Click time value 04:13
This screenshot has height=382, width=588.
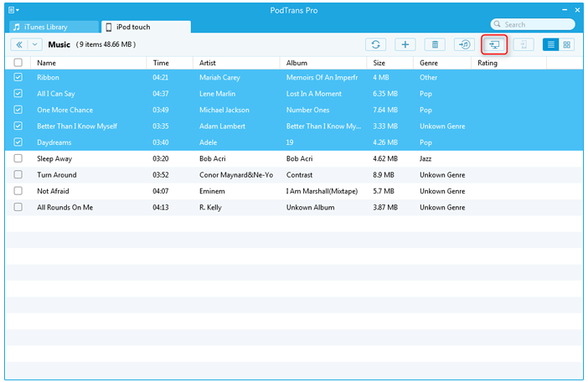pos(161,207)
